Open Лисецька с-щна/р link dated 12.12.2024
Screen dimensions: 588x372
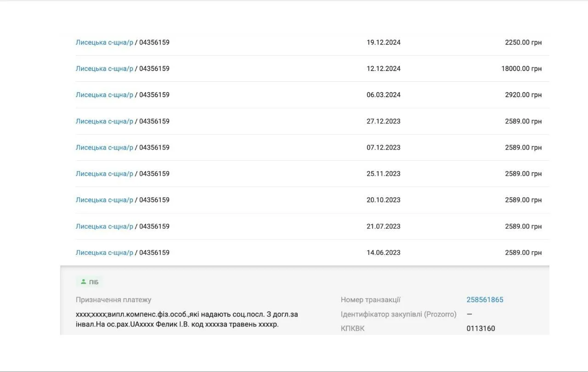tap(104, 68)
